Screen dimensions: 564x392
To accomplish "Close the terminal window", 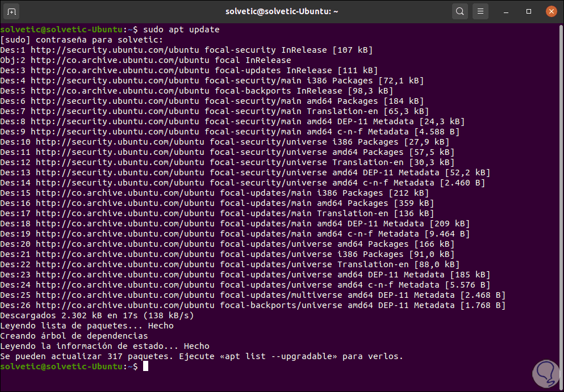I will 551,11.
